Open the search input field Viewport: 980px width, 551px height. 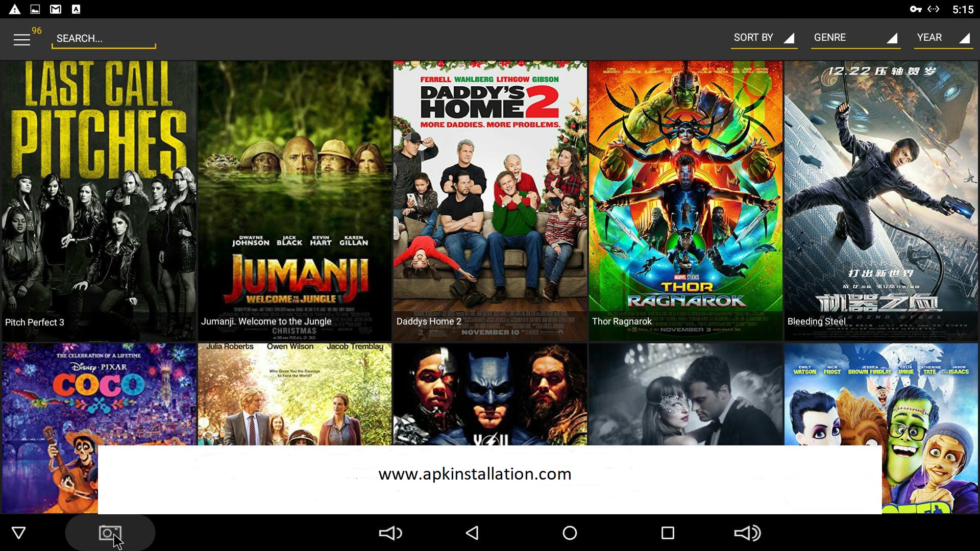coord(104,38)
